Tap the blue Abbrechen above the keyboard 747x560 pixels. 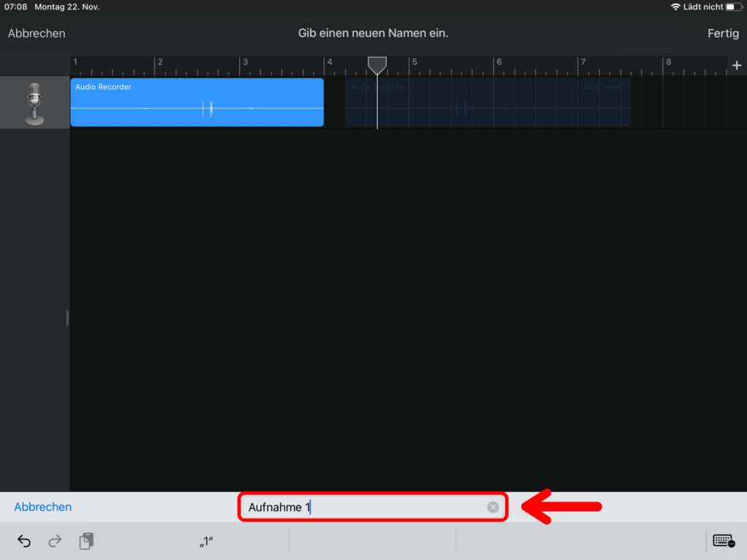tap(43, 507)
